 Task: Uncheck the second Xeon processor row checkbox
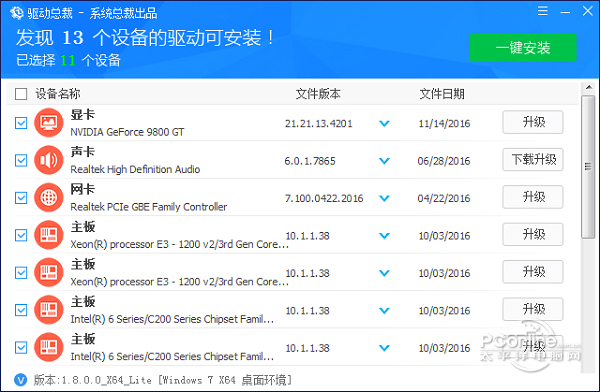[x=21, y=273]
